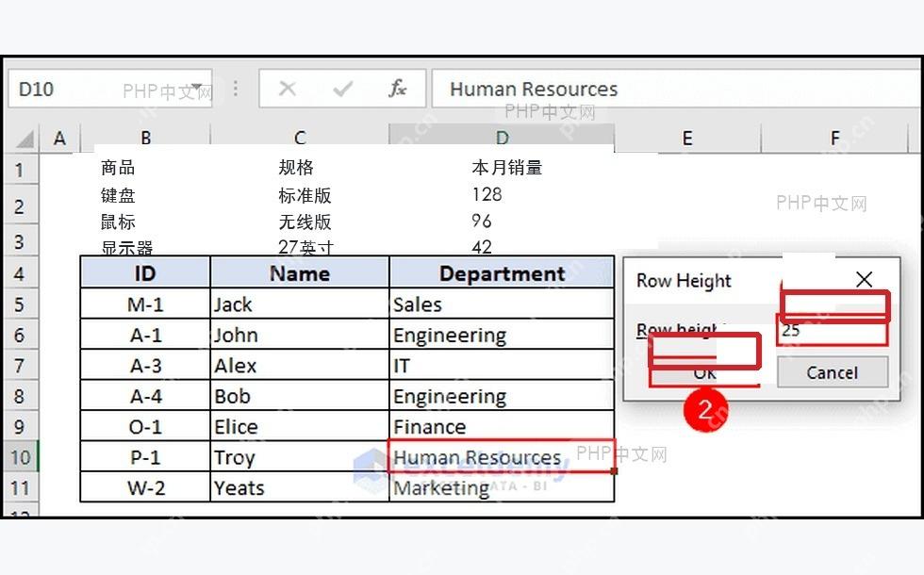Screen dimensions: 924x575
Task: Select row 2 header
Action: [20, 206]
